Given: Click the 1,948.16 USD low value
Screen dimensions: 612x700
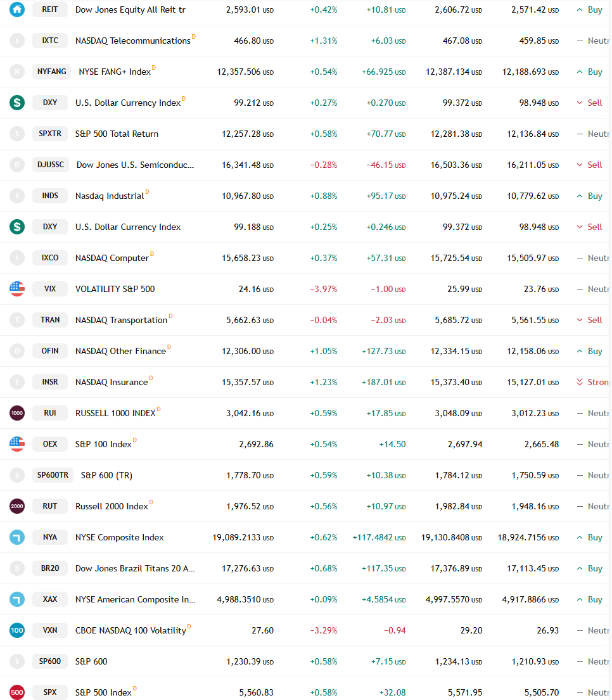Looking at the screenshot, I should (x=535, y=507).
